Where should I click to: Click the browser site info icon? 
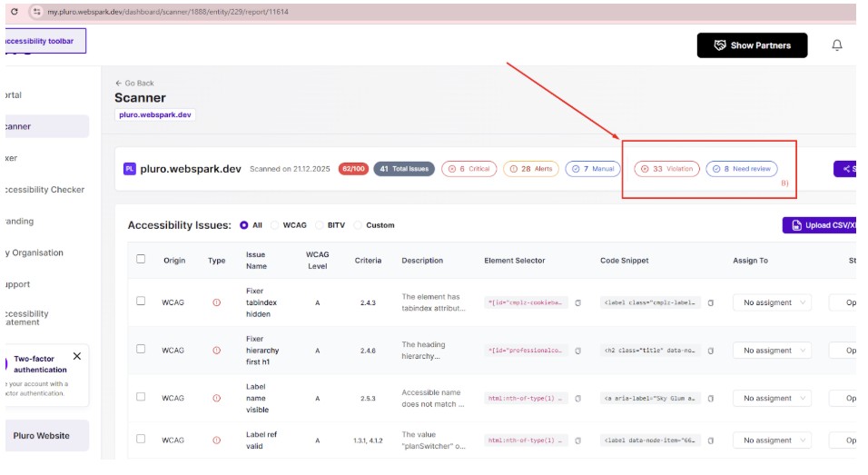point(36,12)
